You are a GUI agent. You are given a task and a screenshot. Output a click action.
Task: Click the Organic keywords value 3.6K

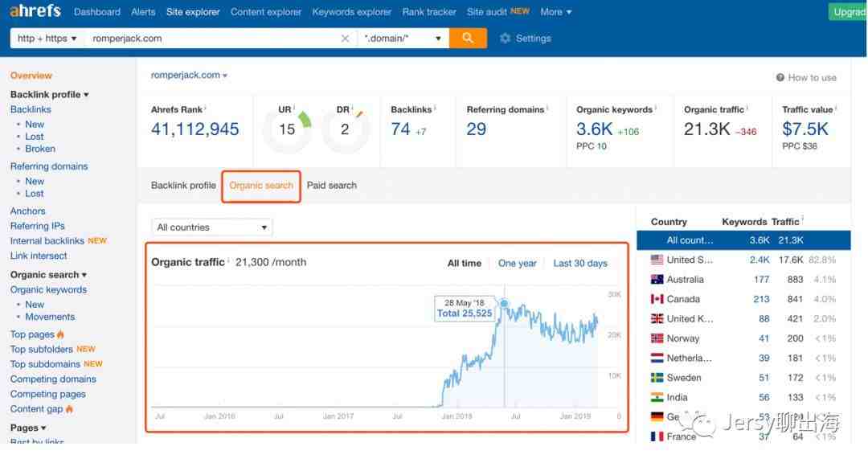pos(594,129)
